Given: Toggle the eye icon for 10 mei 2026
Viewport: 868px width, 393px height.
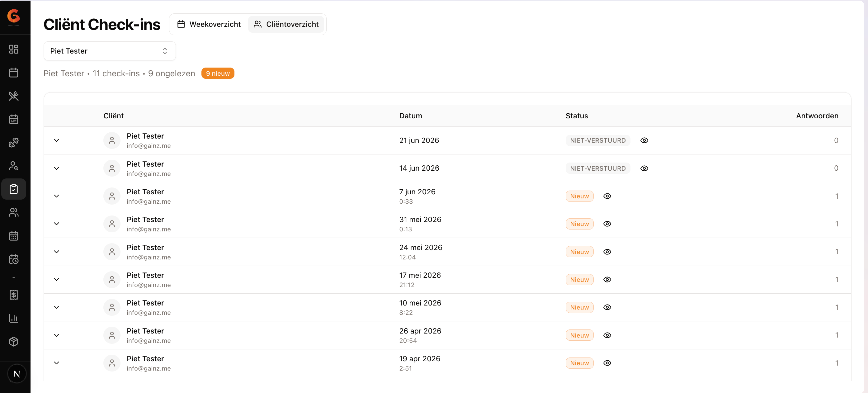Looking at the screenshot, I should (x=607, y=307).
